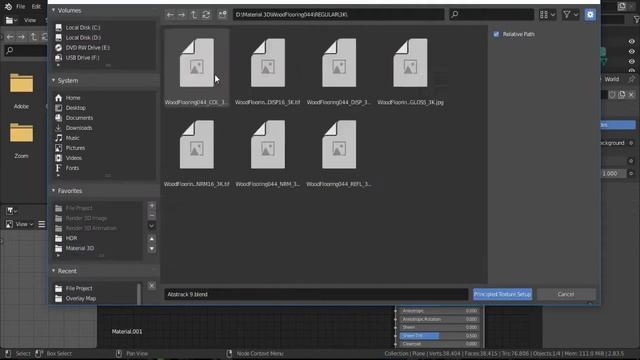Change display mode via thumbnail grid icon

coord(544,15)
